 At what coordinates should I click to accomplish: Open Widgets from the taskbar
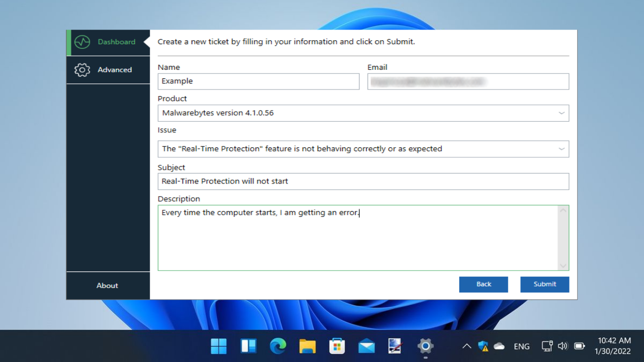(x=249, y=346)
